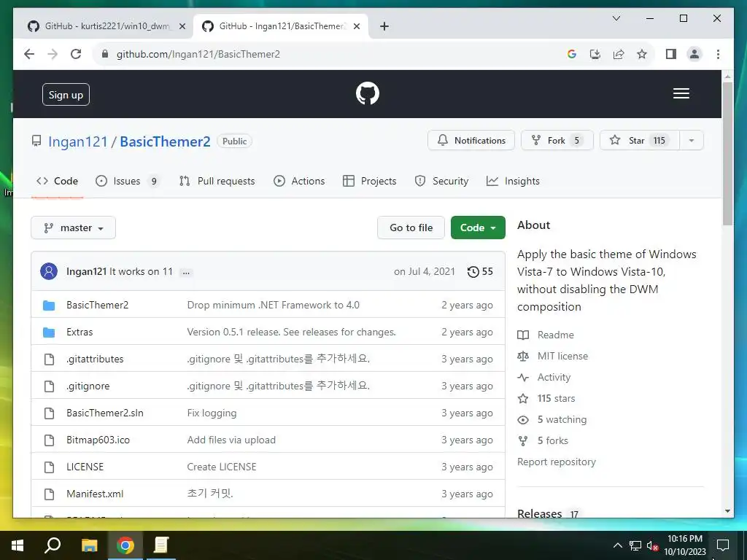Click the taskbar clock showing 10:16 PM

point(684,545)
